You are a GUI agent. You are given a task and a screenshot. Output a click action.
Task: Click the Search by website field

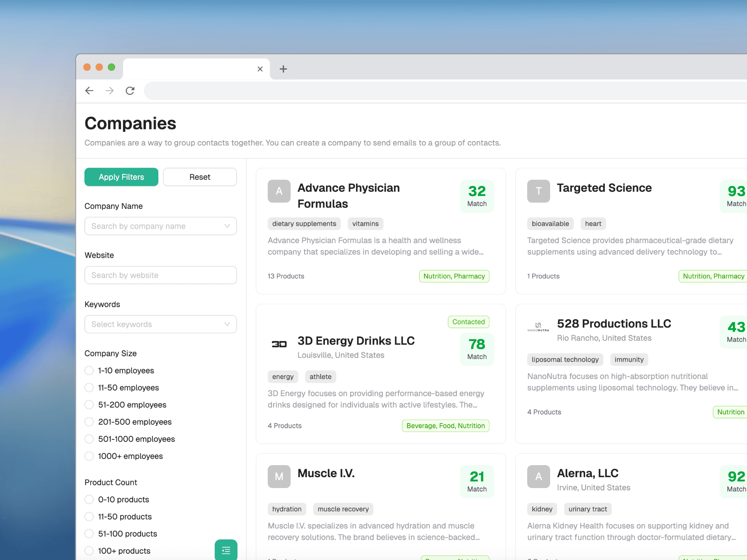point(160,275)
